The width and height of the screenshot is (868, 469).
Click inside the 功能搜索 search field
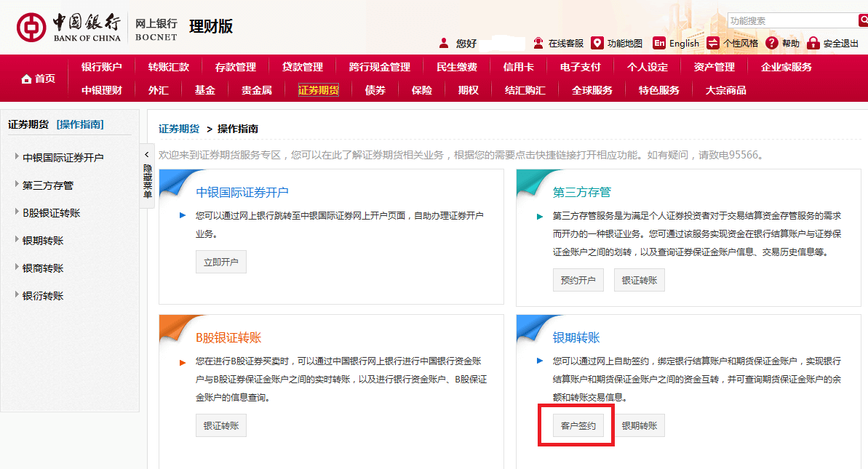coord(792,20)
